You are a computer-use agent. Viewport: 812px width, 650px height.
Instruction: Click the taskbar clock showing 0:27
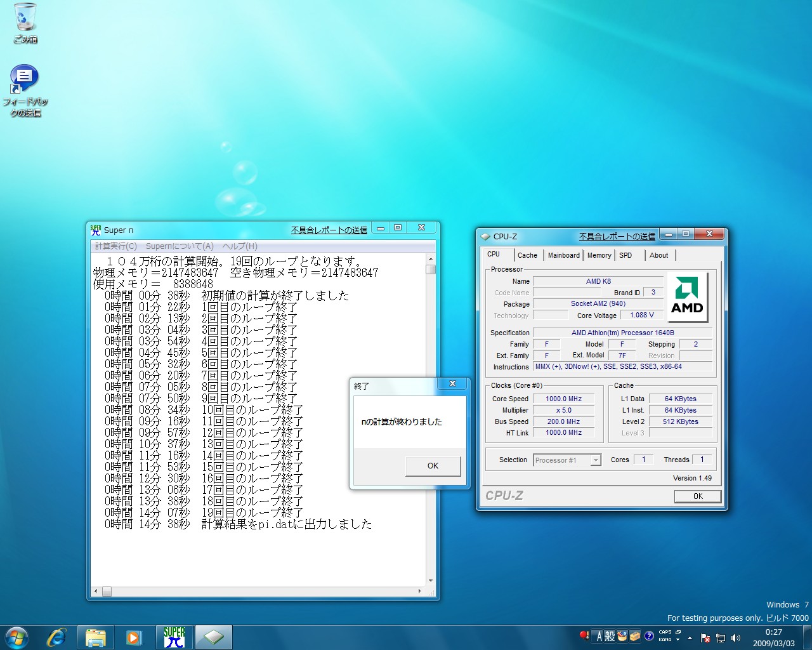[x=774, y=637]
